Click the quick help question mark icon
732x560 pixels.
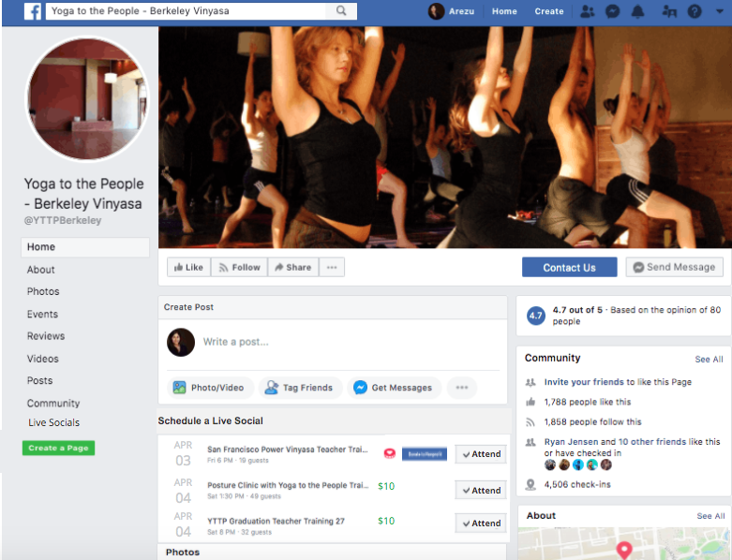coord(695,11)
